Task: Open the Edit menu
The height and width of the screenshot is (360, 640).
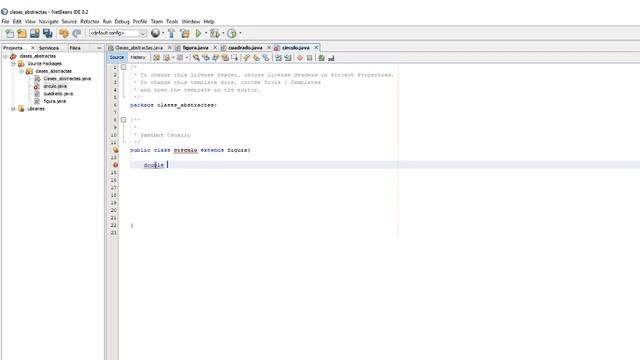Action: 17,21
